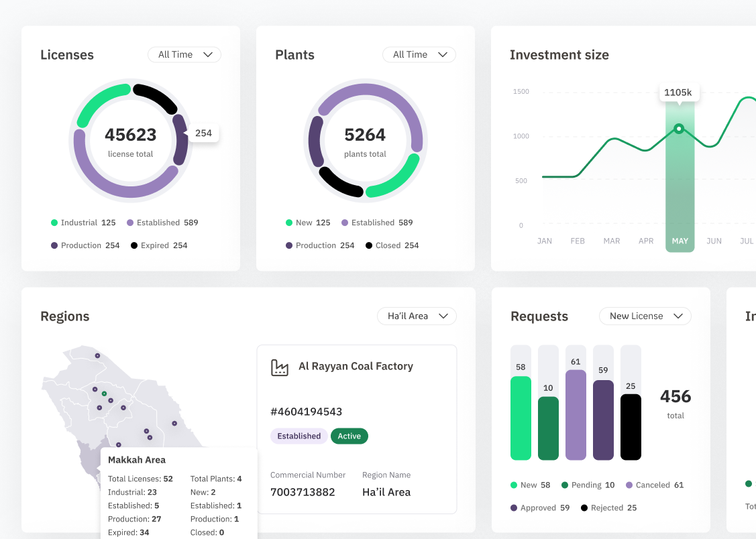Open the New License requests dropdown

coord(645,316)
